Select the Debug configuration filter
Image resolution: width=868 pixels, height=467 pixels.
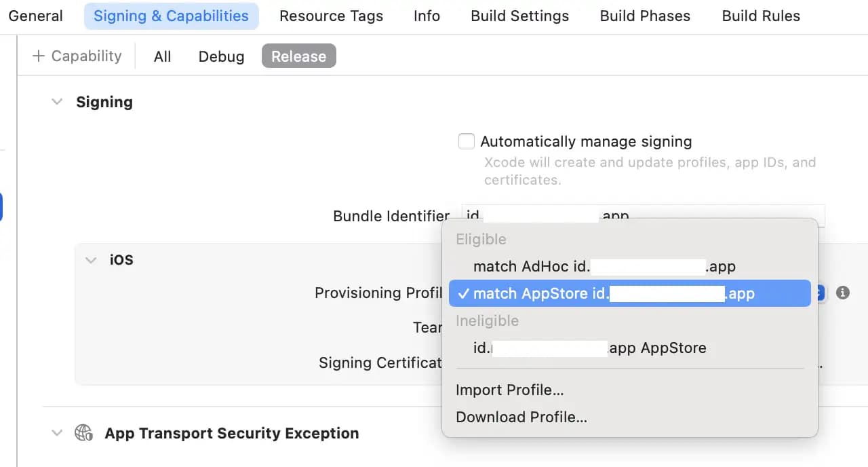221,56
